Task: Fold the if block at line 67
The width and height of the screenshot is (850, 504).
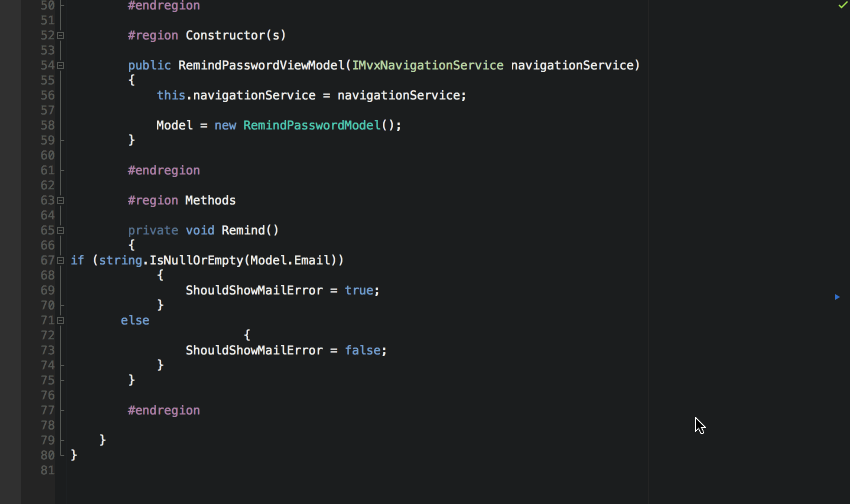Action: 61,261
